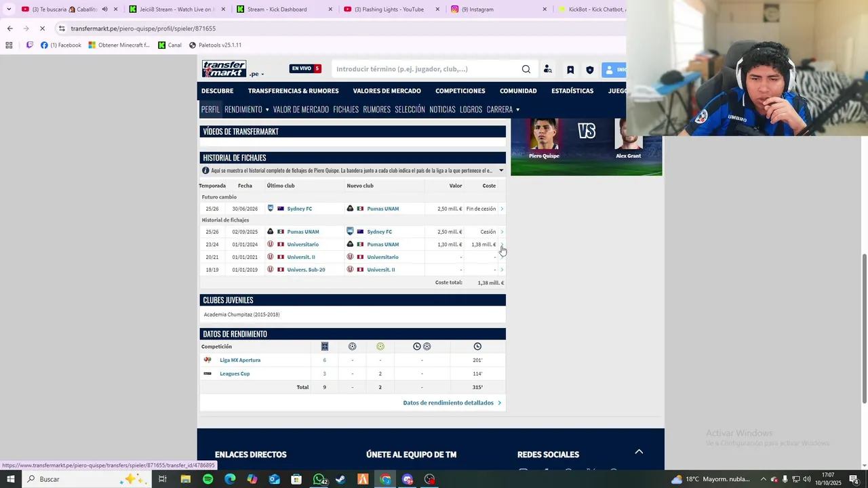The image size is (868, 488).
Task: Open Universit. II in the 01/01/2021 Último club column
Action: click(x=301, y=258)
